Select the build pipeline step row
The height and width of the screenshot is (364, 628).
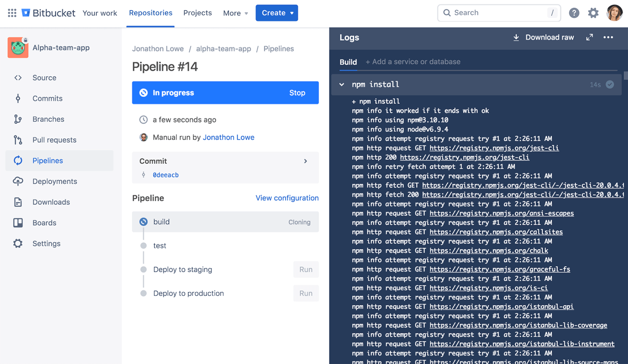click(x=225, y=222)
